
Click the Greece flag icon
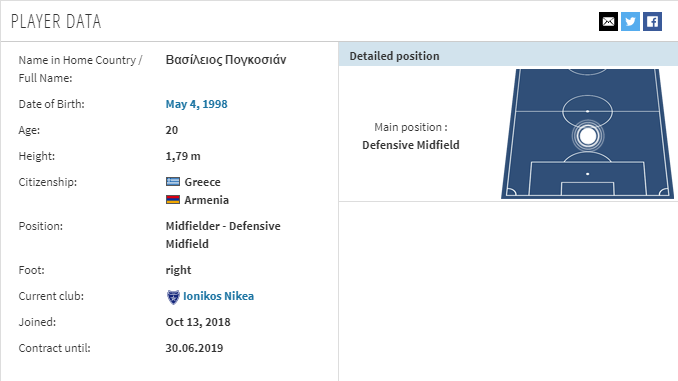(173, 182)
